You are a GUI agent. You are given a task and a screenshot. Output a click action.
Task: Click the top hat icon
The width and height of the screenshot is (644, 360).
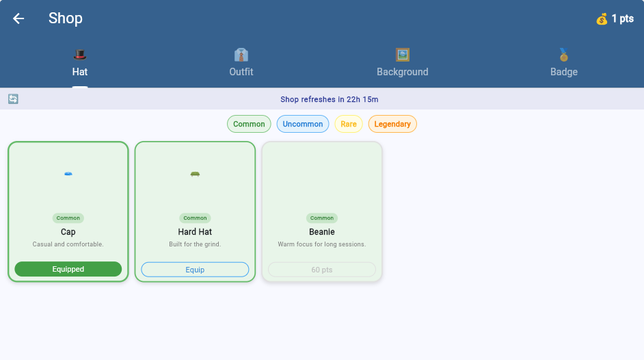tap(80, 55)
